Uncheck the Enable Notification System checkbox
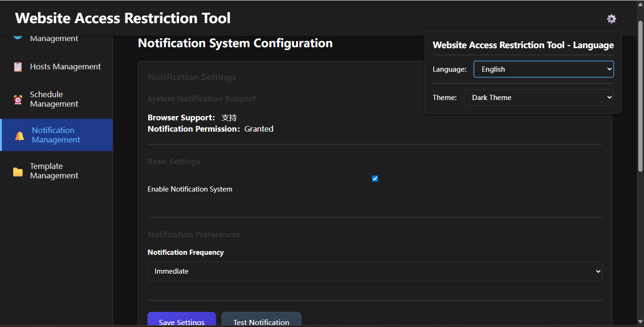The height and width of the screenshot is (327, 644). coord(375,178)
